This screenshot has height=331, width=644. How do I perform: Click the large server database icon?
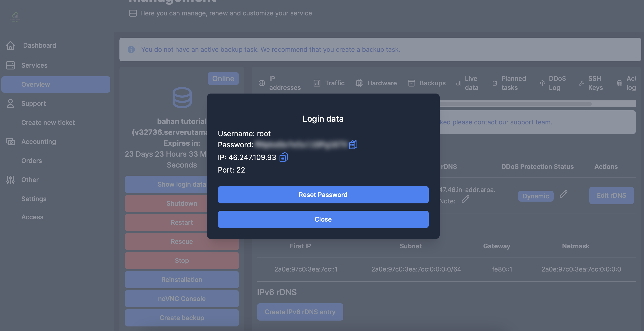182,97
